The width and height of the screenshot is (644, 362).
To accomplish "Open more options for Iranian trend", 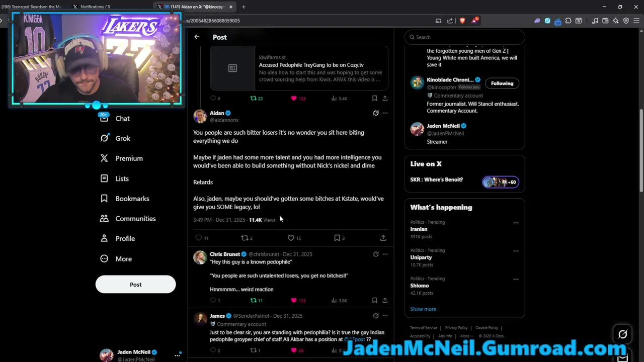I will (516, 222).
